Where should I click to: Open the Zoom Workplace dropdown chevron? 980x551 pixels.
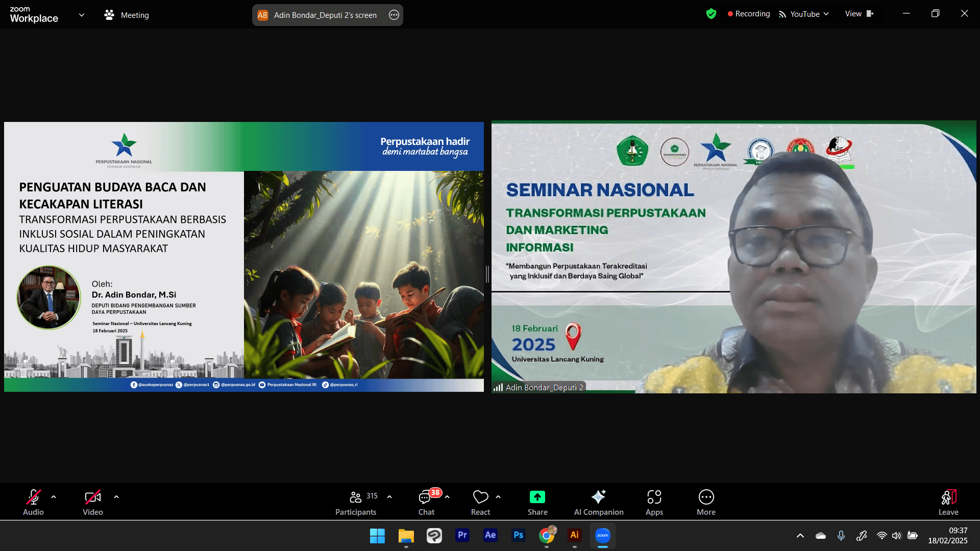(82, 15)
